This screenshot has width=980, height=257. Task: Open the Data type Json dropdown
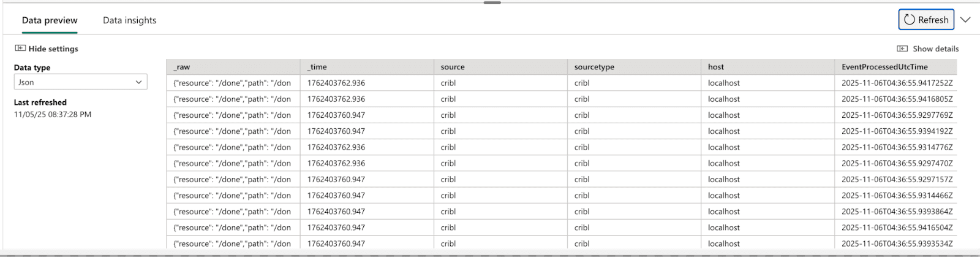tap(80, 82)
